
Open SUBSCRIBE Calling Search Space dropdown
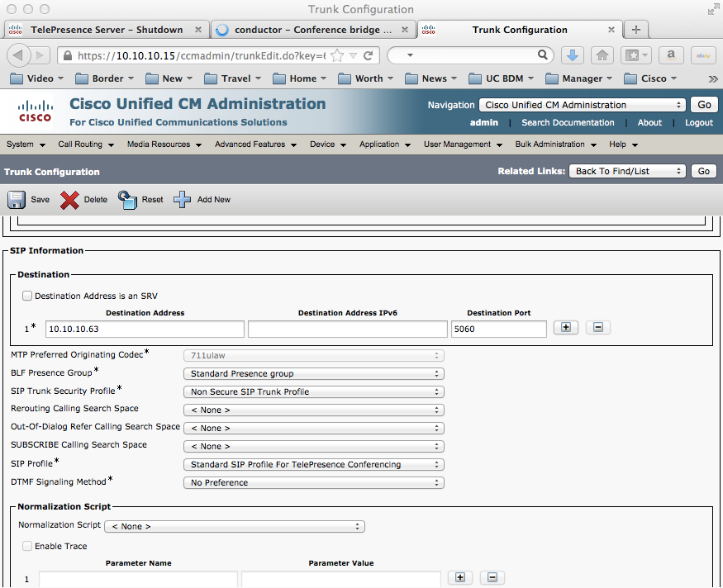313,447
